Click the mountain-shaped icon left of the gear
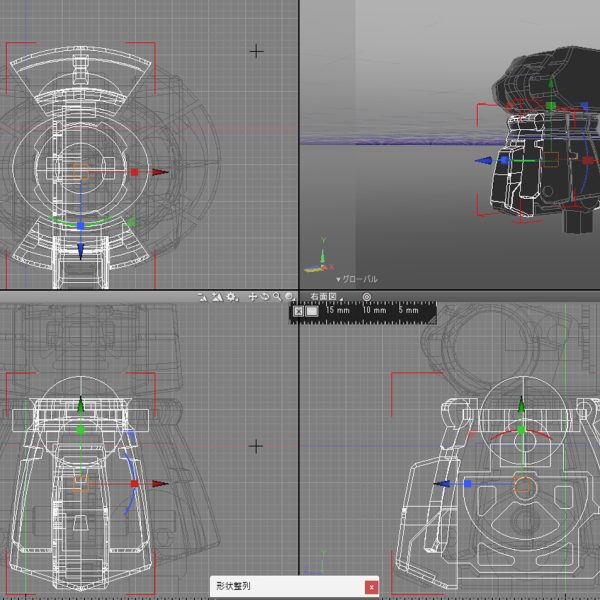 click(217, 297)
